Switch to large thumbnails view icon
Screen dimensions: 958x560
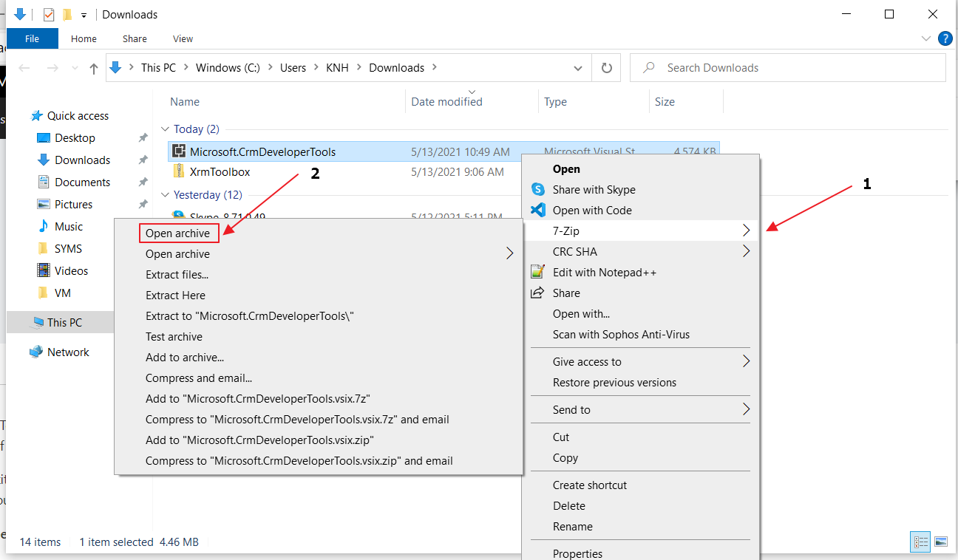[x=940, y=542]
